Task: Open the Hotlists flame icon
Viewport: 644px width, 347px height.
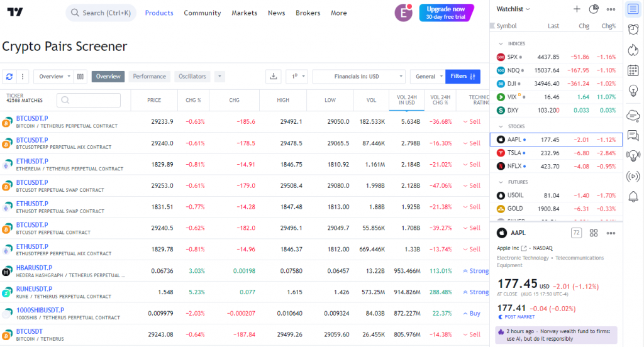Action: click(633, 50)
